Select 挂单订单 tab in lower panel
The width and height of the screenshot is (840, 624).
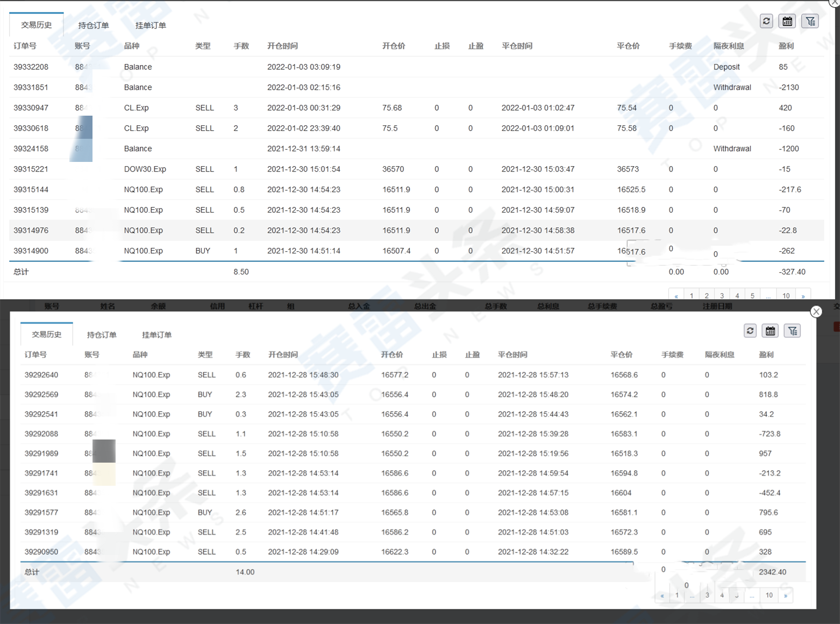pos(156,335)
